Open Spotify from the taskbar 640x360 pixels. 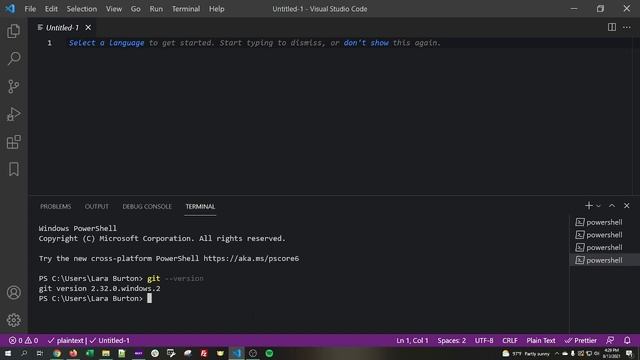click(269, 353)
